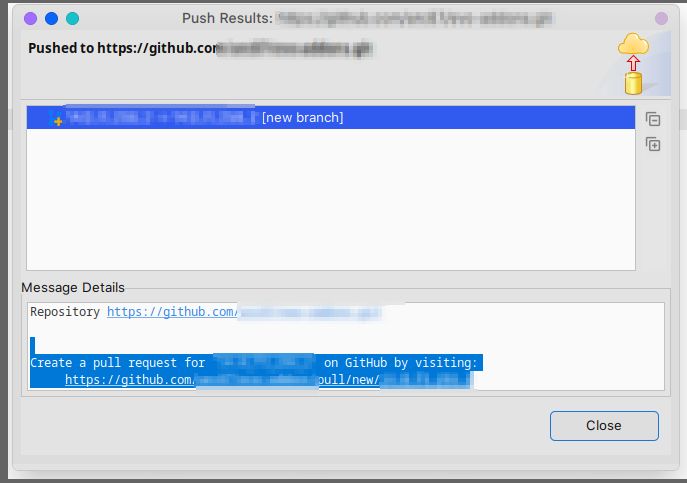The image size is (687, 483).
Task: Click the yellow cloud icon in banner
Action: [x=634, y=44]
